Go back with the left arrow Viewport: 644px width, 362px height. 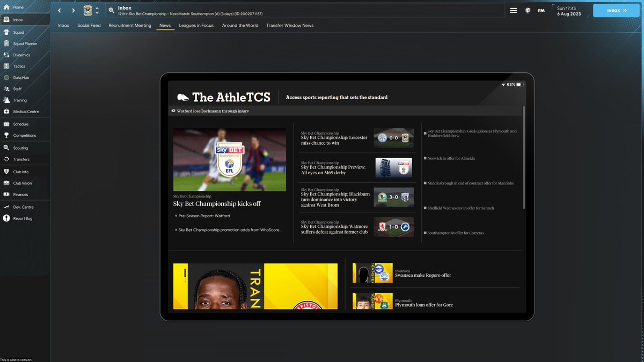(60, 10)
